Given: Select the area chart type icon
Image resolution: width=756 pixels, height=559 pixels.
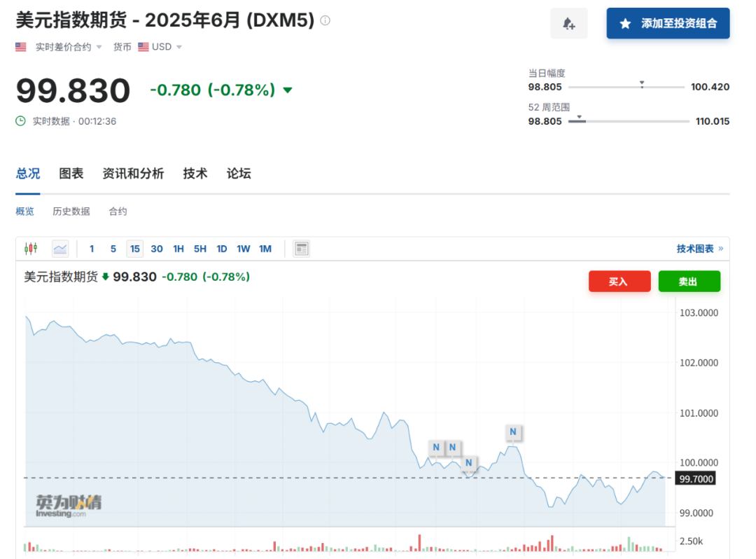Looking at the screenshot, I should (x=60, y=248).
